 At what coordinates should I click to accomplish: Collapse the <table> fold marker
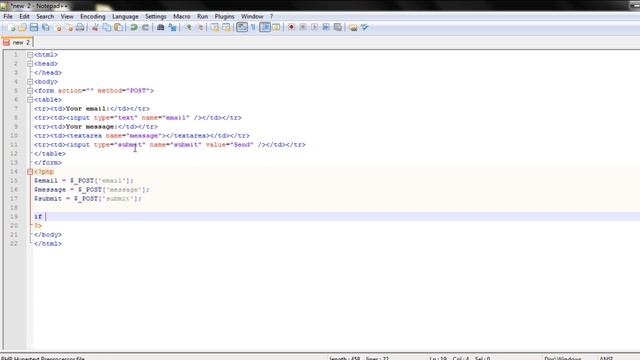pos(30,100)
